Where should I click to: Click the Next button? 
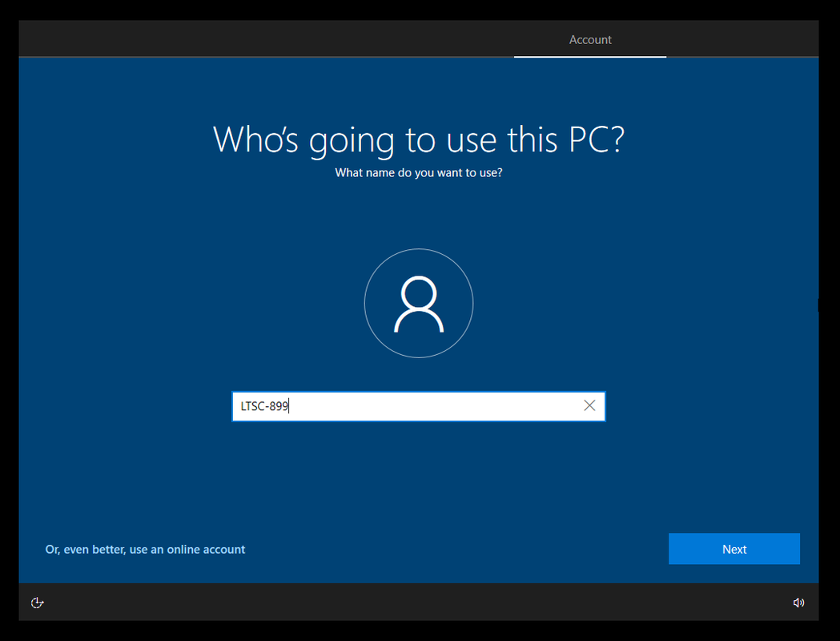(x=734, y=549)
